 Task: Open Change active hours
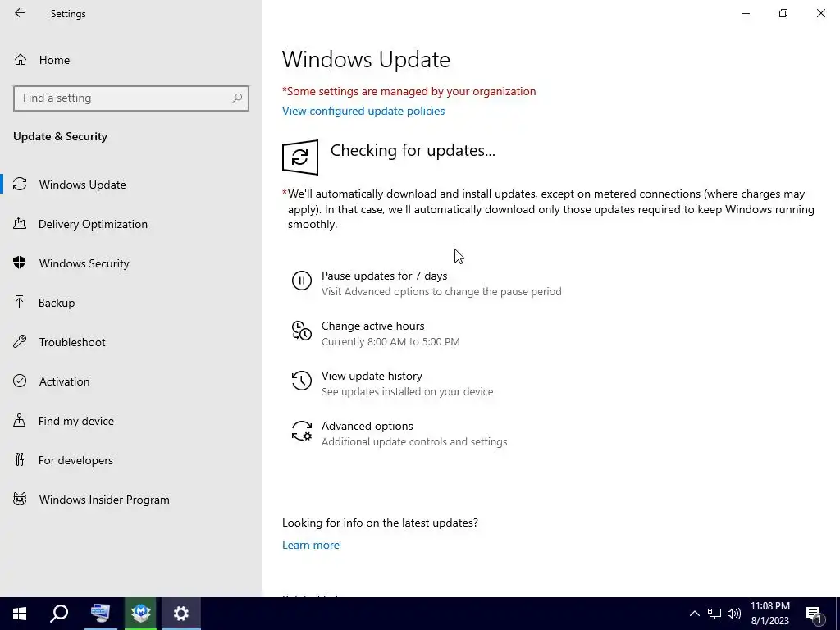373,326
